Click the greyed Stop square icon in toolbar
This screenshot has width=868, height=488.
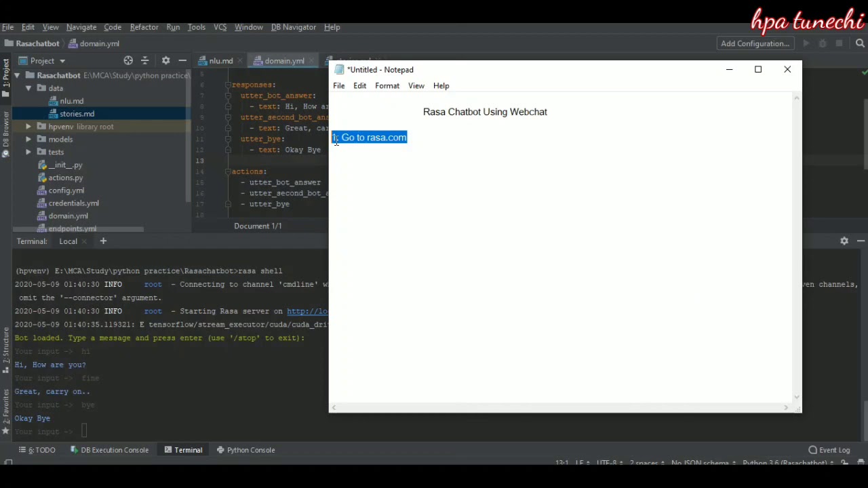tap(839, 43)
